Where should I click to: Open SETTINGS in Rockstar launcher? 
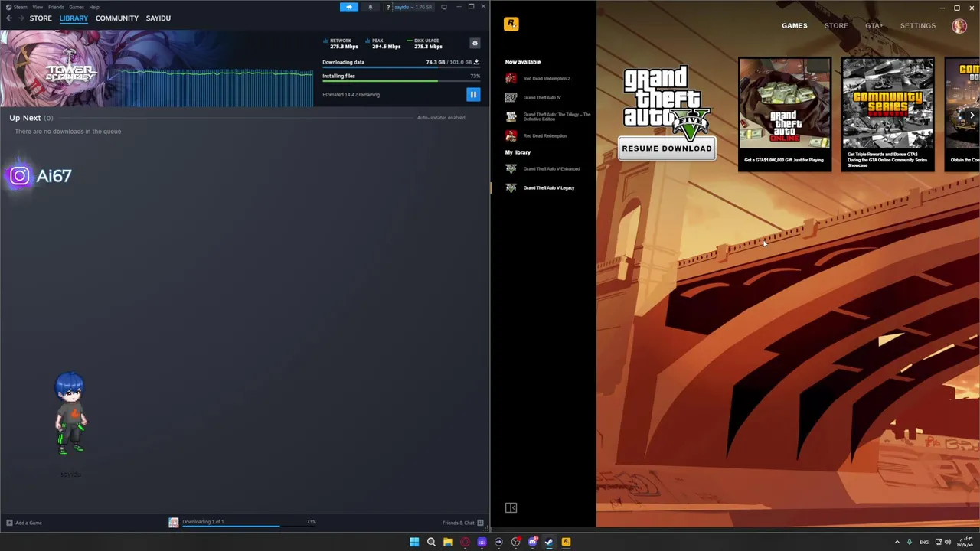(x=918, y=25)
